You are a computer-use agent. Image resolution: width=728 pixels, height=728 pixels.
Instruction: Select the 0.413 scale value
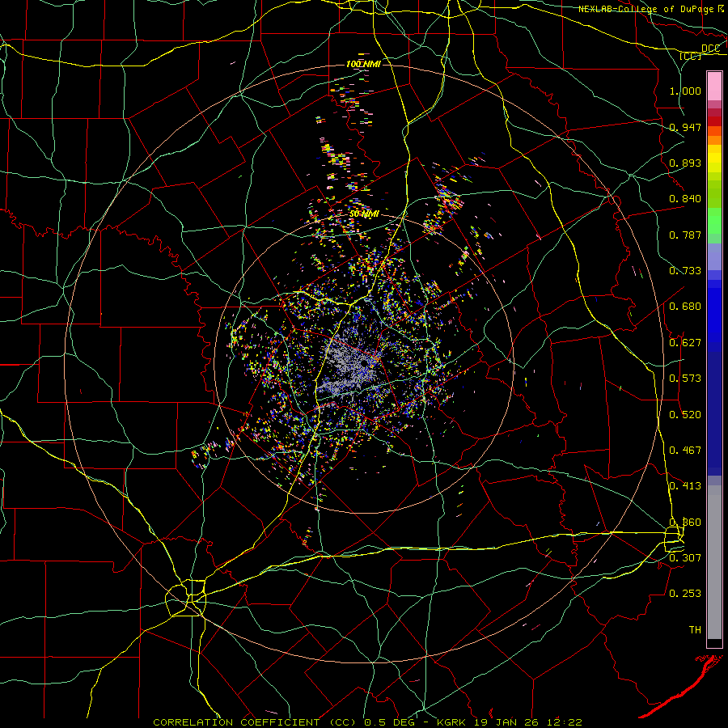[x=685, y=486]
